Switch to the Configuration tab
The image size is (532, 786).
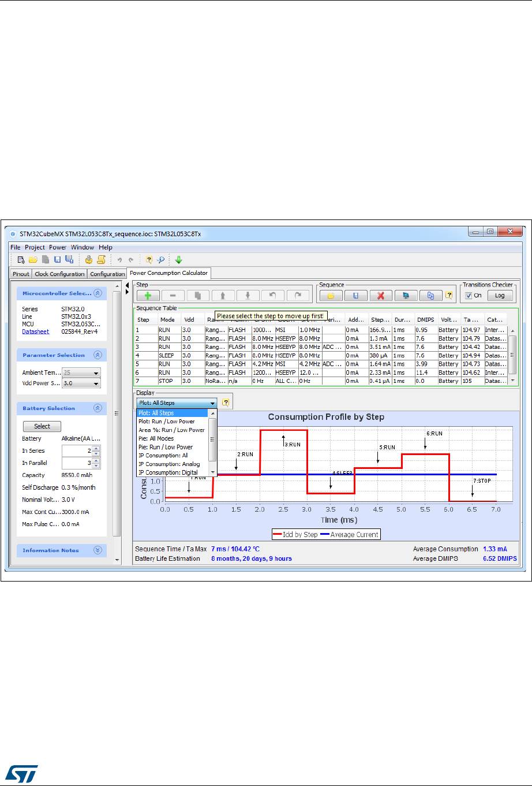pyautogui.click(x=107, y=274)
